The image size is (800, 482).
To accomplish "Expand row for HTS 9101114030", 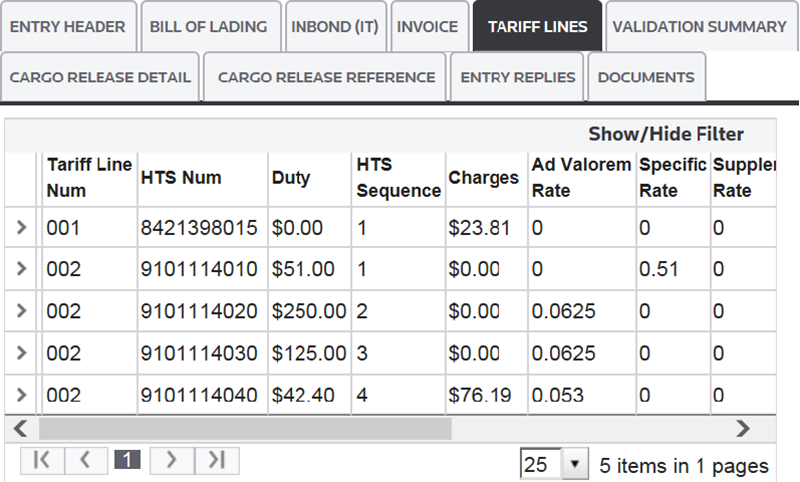I will click(x=22, y=354).
